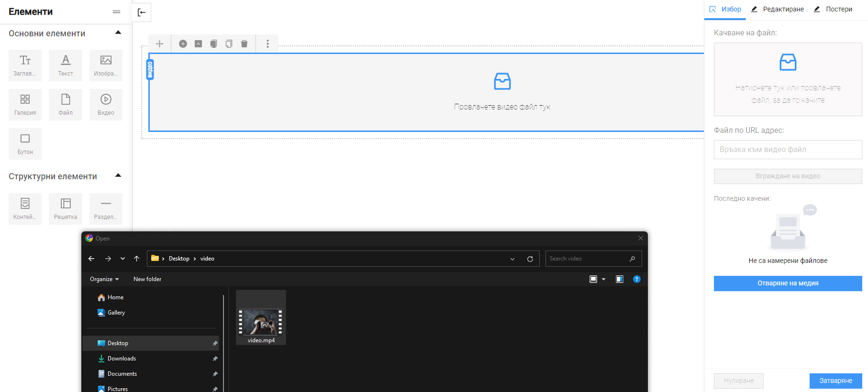Select the Заглавие heading element
The height and width of the screenshot is (392, 868).
[25, 65]
